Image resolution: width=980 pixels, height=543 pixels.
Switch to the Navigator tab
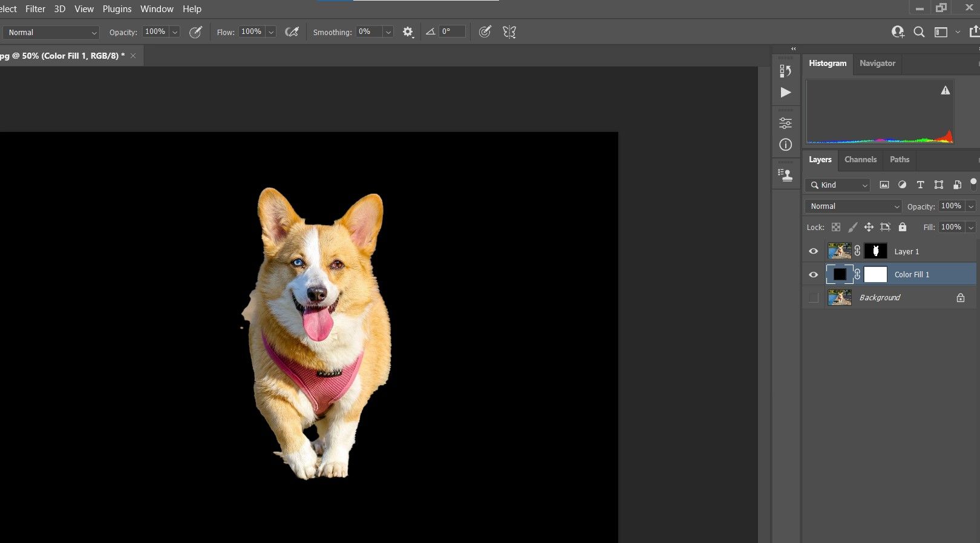[x=877, y=63]
